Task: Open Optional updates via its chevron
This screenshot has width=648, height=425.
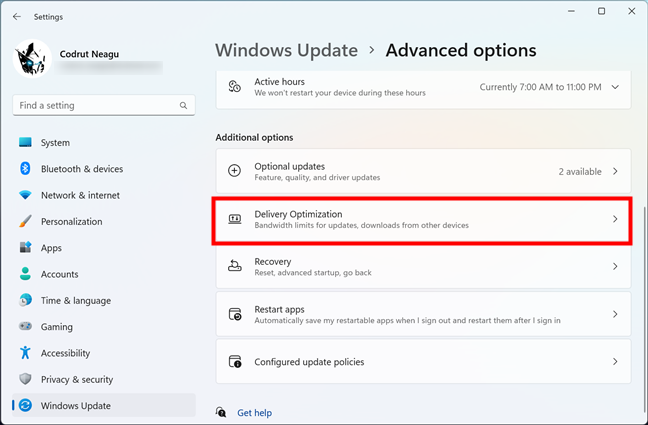Action: click(615, 171)
